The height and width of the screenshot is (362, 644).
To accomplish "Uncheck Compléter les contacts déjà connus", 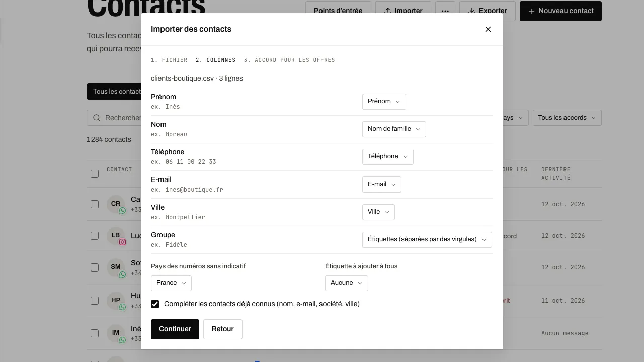I will 155,304.
